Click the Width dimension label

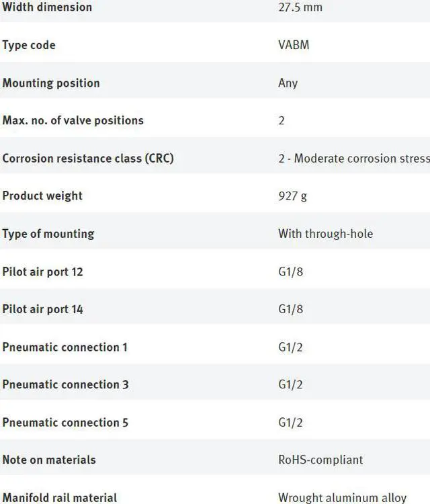[47, 7]
